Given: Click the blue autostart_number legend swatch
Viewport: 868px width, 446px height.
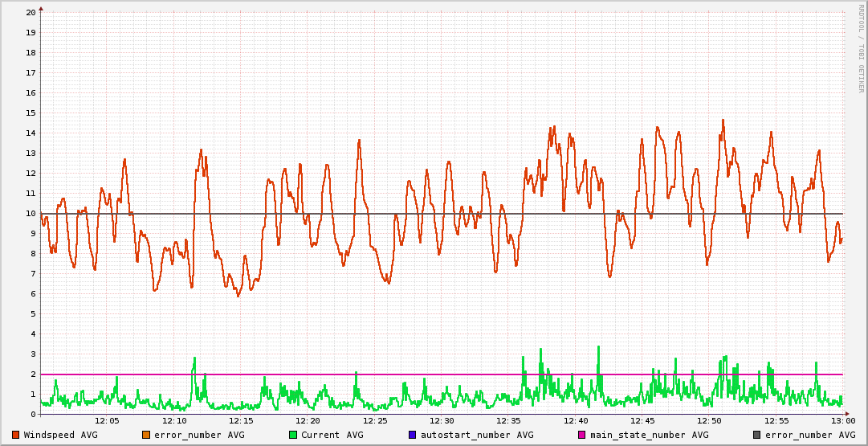Looking at the screenshot, I should (x=412, y=435).
